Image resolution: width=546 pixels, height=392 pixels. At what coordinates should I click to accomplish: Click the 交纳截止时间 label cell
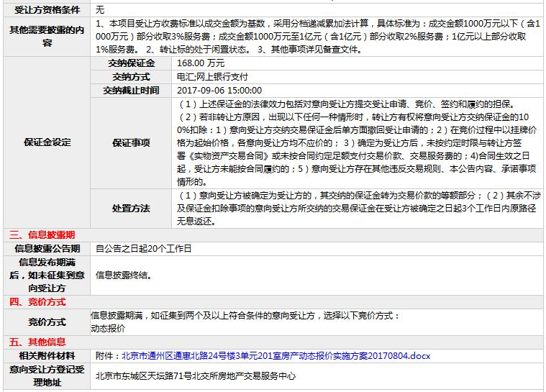[131, 91]
